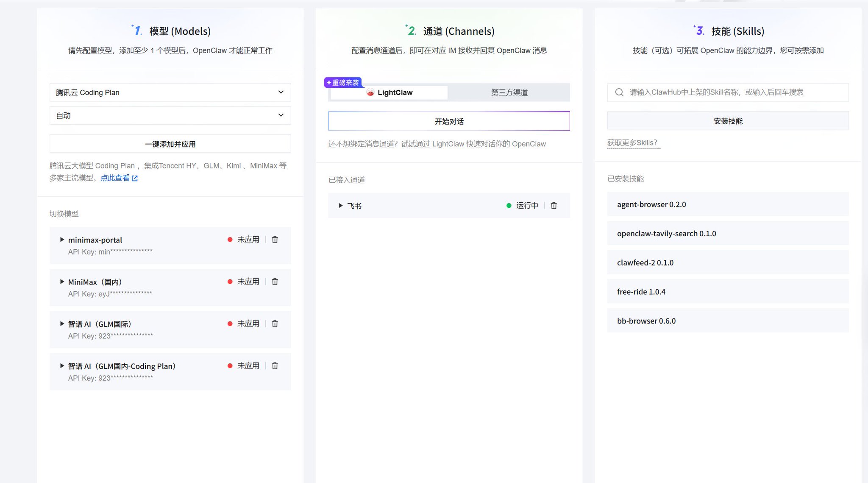The image size is (868, 483).
Task: Switch to the 第三方渠道 tab
Action: pos(509,92)
